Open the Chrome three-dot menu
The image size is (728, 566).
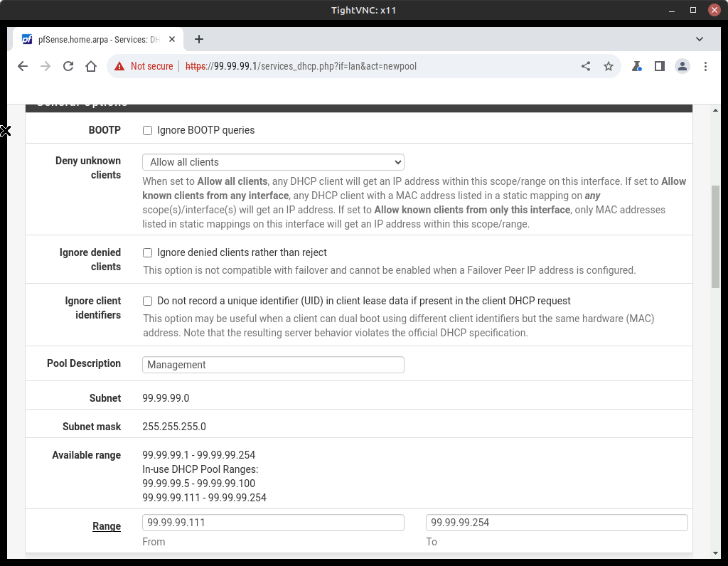705,66
